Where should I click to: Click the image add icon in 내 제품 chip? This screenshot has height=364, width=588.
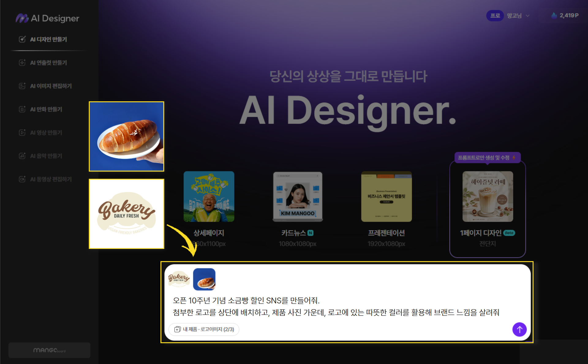[177, 329]
